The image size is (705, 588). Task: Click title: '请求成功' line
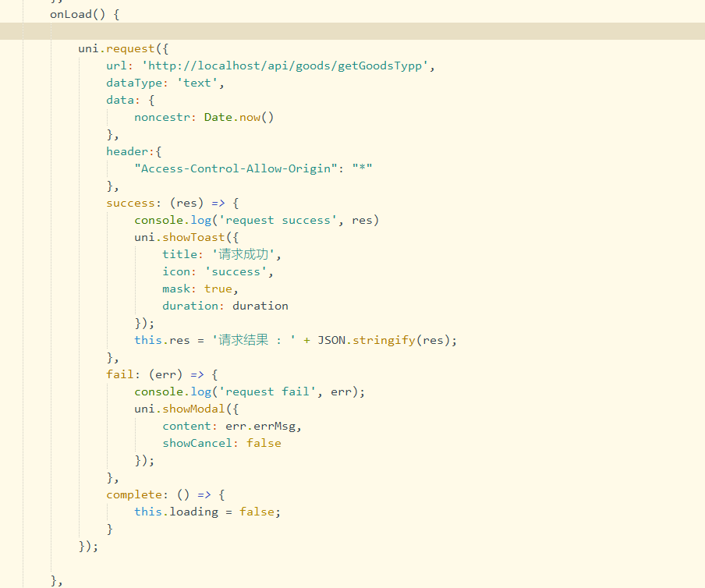tap(221, 254)
